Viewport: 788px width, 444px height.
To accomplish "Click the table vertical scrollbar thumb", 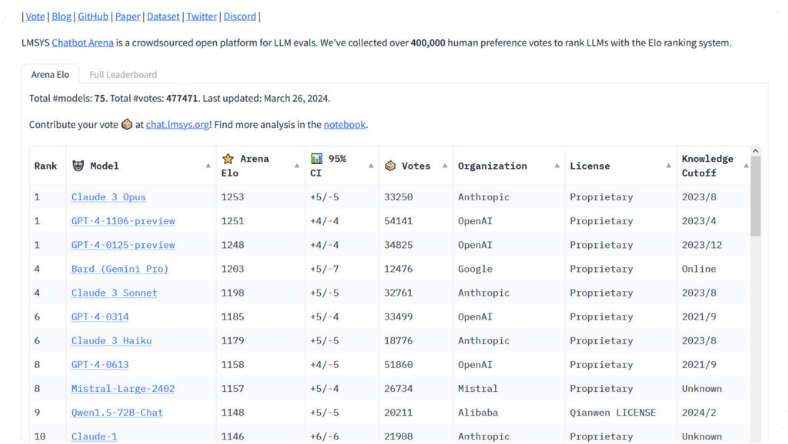I will pyautogui.click(x=755, y=196).
